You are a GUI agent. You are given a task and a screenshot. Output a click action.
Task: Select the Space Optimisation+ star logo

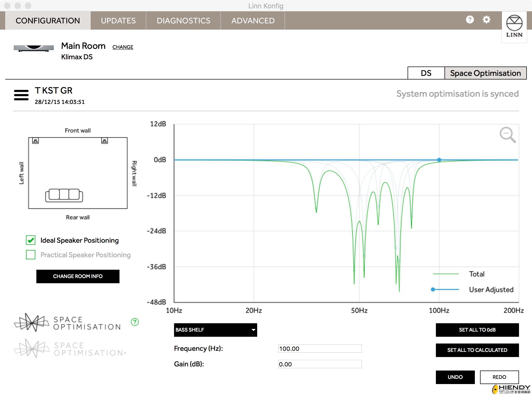coord(31,348)
